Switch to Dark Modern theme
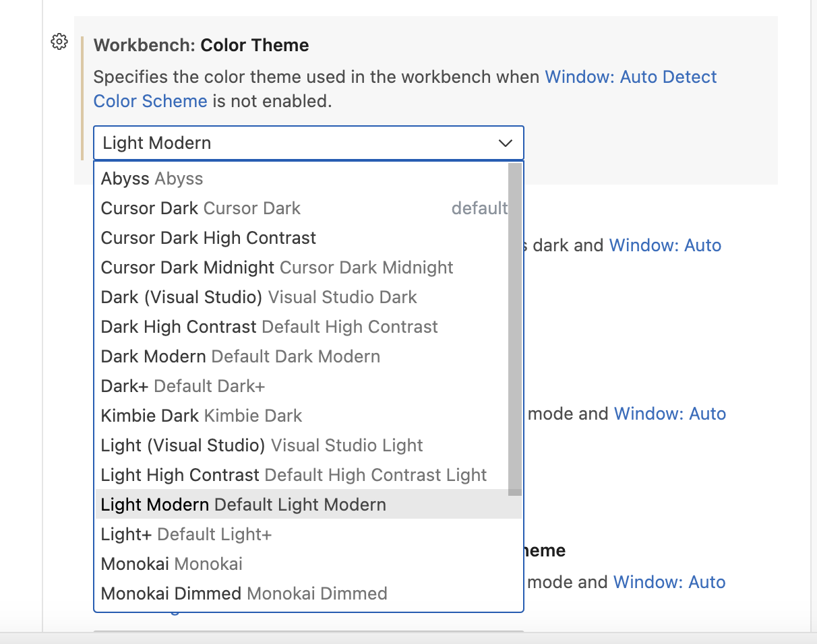This screenshot has width=817, height=644. coord(240,356)
